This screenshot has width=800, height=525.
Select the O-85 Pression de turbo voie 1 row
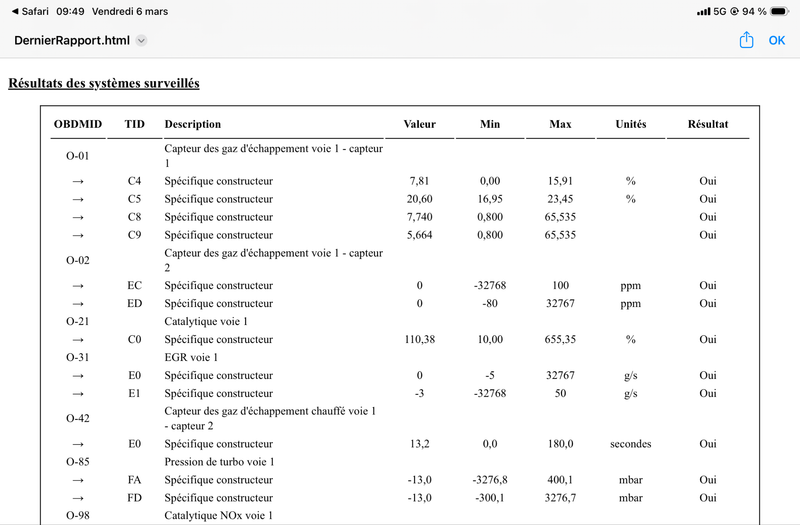[x=219, y=462]
